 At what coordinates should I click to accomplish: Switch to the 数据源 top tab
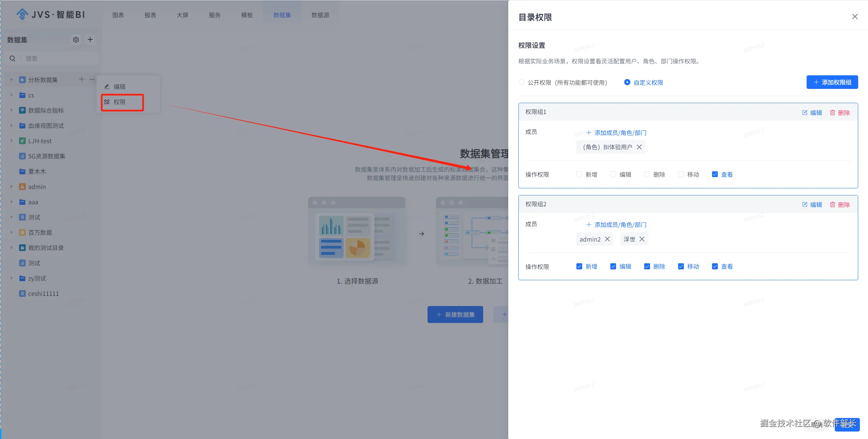pos(320,15)
